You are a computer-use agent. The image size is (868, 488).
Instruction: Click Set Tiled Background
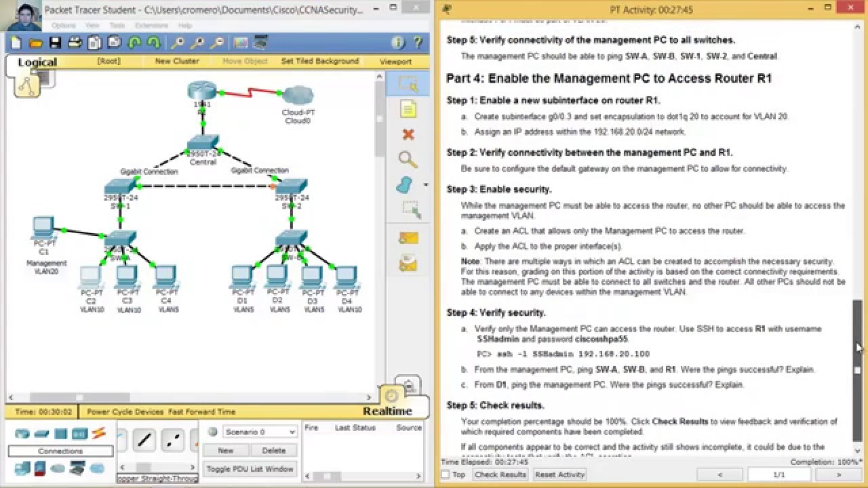pyautogui.click(x=320, y=61)
